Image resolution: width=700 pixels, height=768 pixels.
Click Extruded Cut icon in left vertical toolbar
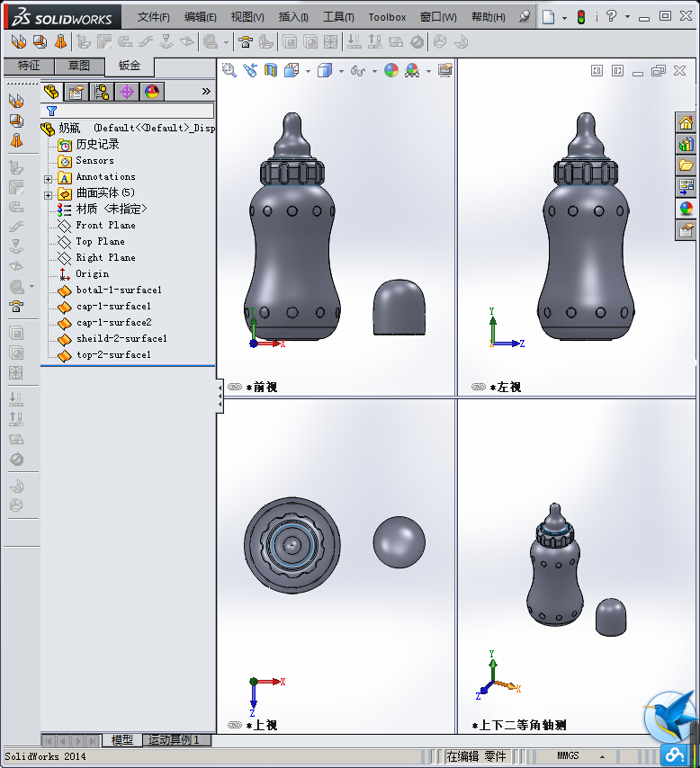click(x=16, y=334)
